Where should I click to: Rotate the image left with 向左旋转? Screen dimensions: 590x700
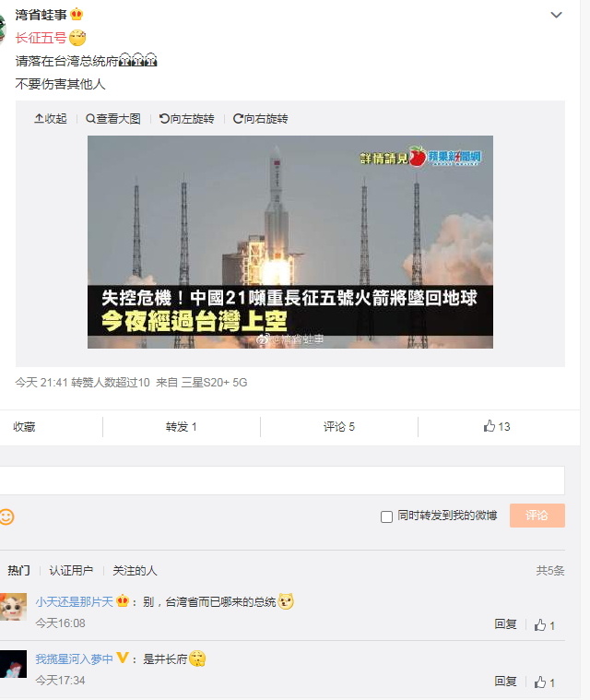pyautogui.click(x=187, y=119)
